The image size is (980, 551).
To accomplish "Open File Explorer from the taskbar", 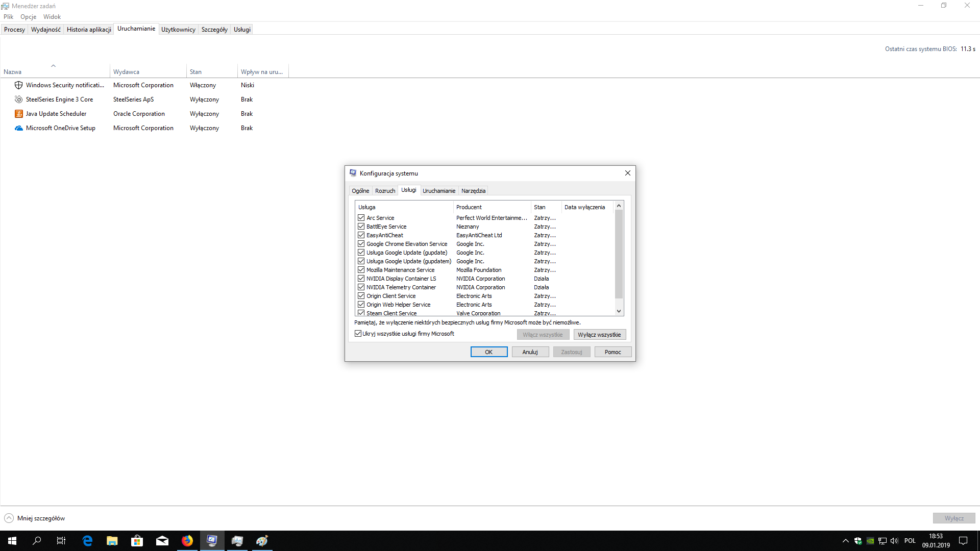I will 112,541.
